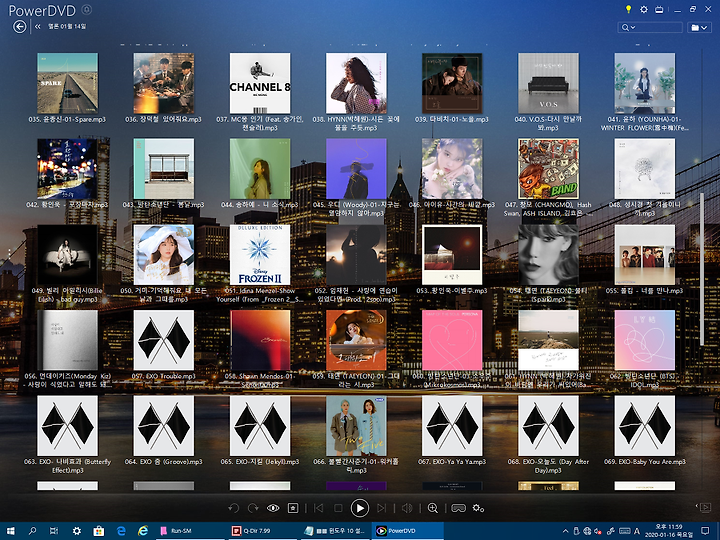Click the rotate right control
The image size is (720, 540).
click(253, 508)
